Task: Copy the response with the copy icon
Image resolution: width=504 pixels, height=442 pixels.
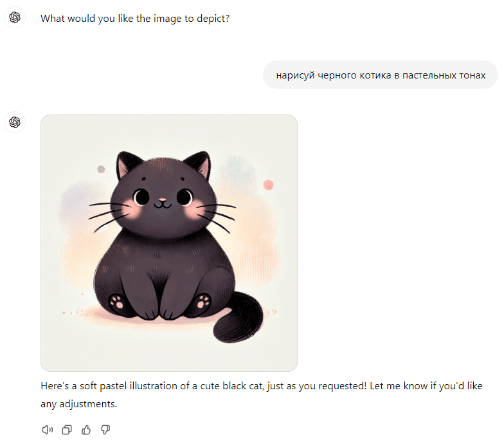Action: 67,430
